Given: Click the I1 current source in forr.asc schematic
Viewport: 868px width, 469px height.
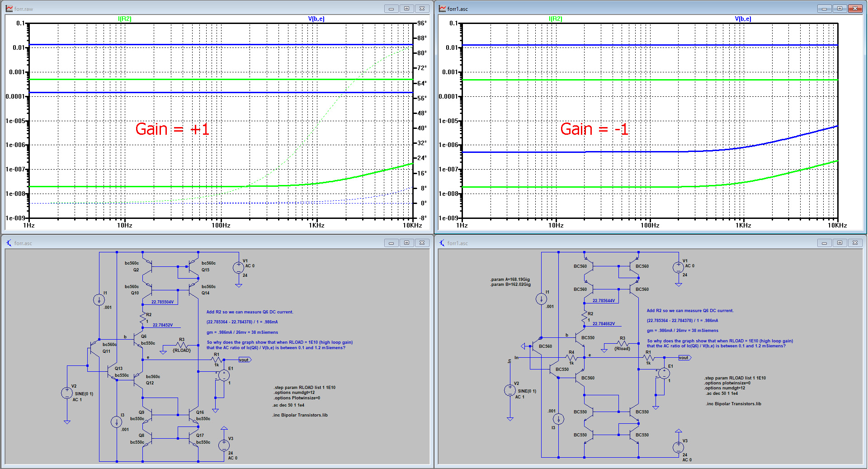Looking at the screenshot, I should [99, 299].
